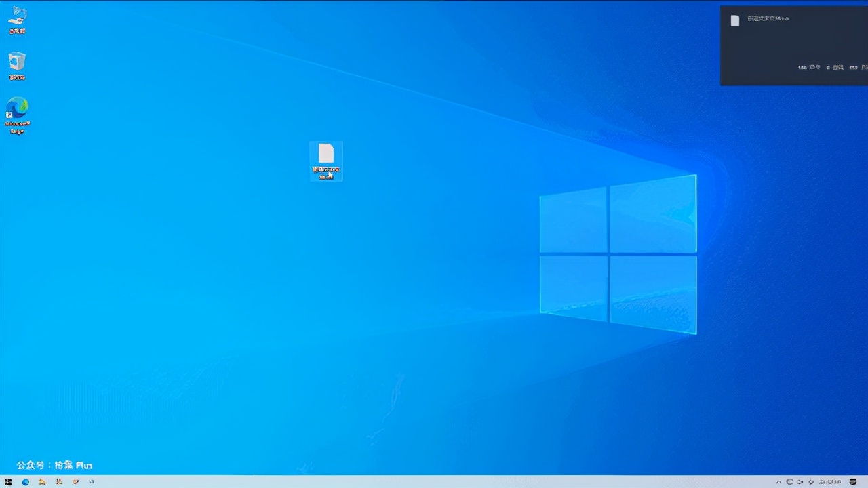Open File Explorer from the taskbar
The width and height of the screenshot is (868, 488).
point(42,482)
